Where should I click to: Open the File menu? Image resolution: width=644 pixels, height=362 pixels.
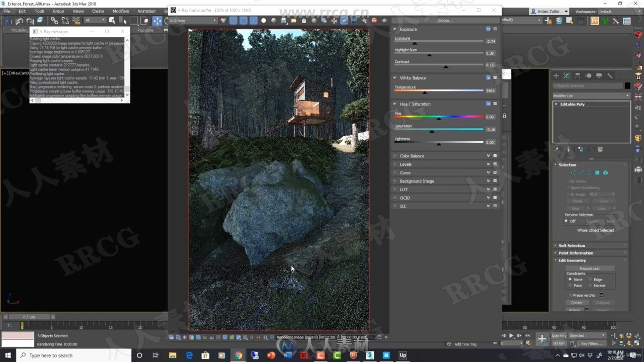[x=7, y=11]
